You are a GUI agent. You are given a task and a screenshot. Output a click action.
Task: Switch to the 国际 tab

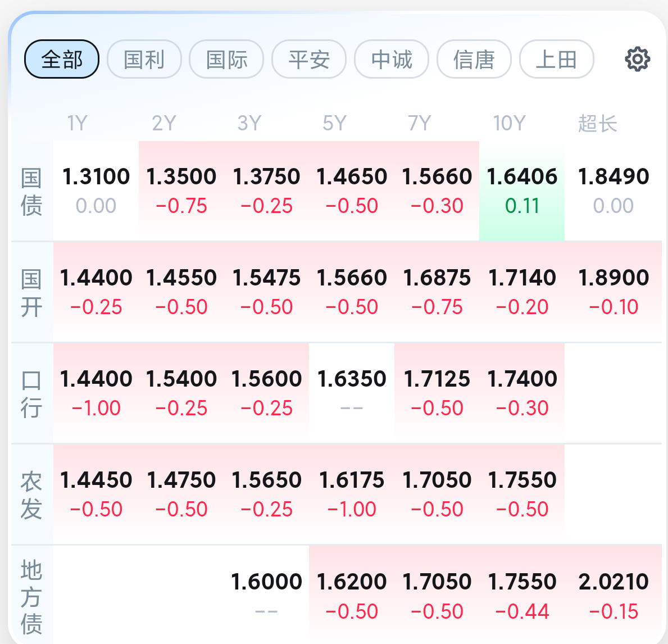(x=226, y=59)
